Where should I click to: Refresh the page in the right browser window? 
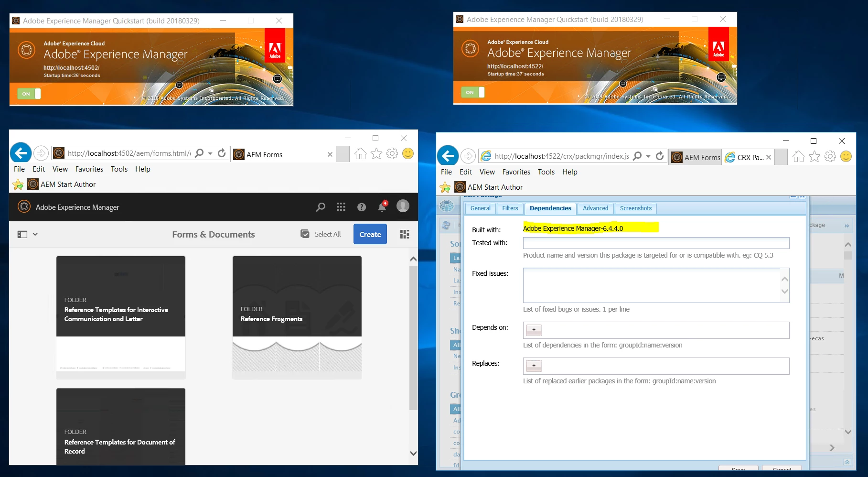click(660, 156)
